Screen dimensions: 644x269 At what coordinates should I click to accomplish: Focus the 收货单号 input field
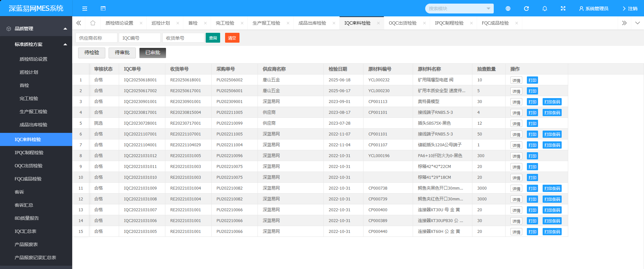pyautogui.click(x=183, y=38)
